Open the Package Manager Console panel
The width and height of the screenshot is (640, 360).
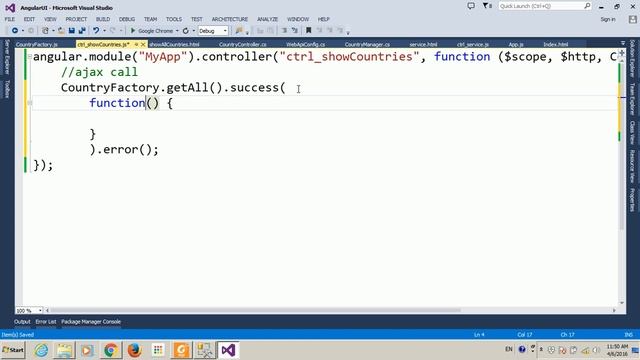coord(91,322)
